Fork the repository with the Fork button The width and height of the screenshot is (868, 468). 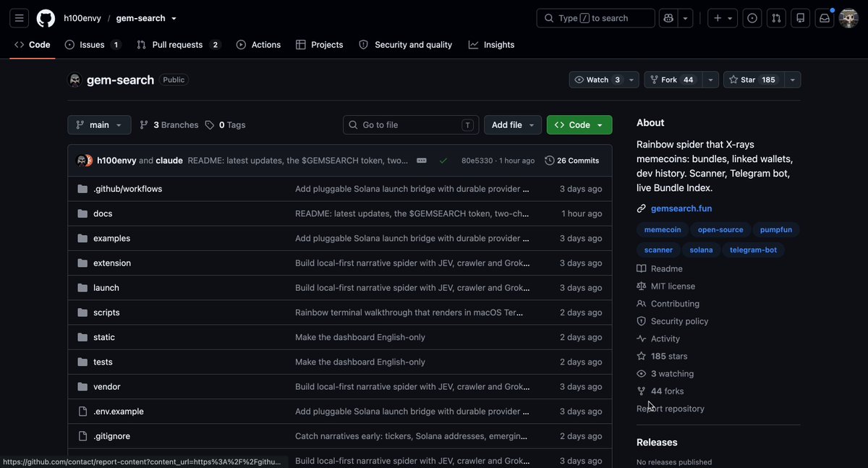tap(673, 80)
